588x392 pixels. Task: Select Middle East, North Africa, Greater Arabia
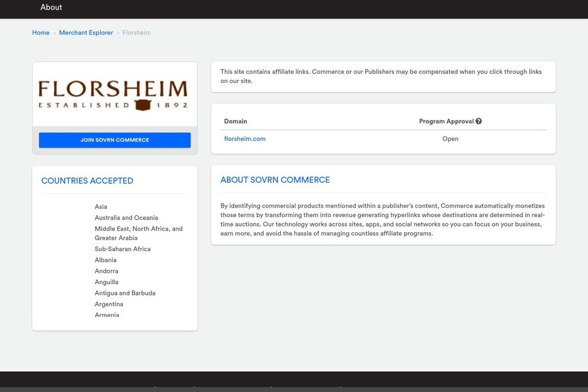click(138, 233)
